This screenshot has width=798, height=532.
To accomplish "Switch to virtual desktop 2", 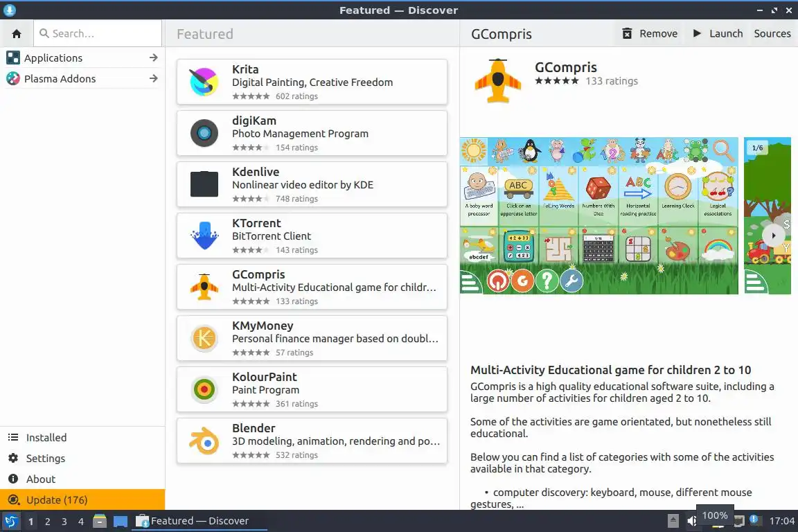I will (x=47, y=522).
